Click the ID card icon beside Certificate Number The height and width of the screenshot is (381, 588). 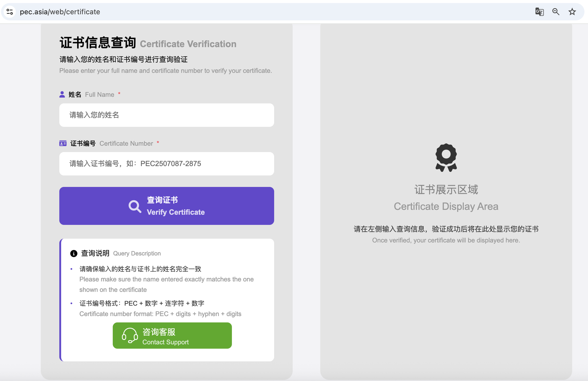63,143
